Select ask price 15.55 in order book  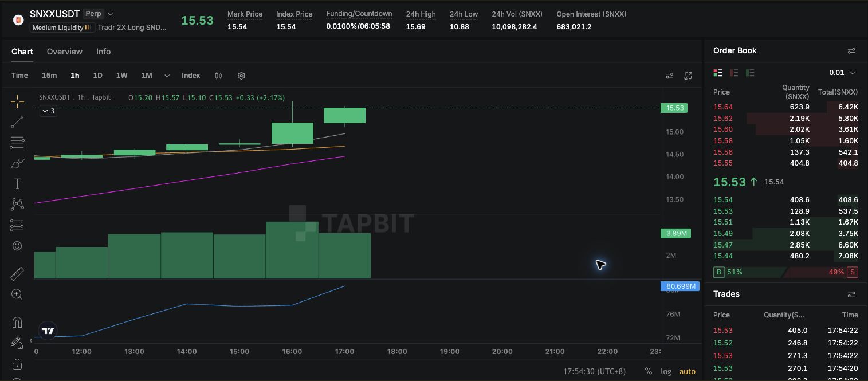click(723, 163)
